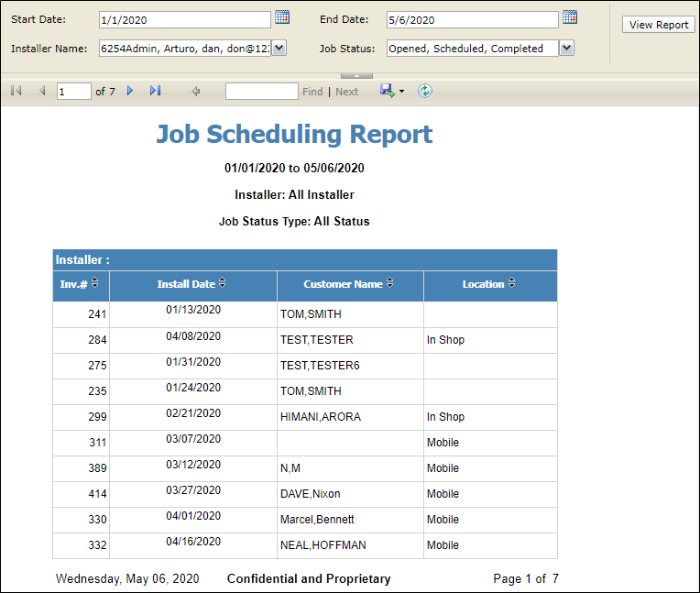Expand the Job Status dropdown

tap(566, 48)
